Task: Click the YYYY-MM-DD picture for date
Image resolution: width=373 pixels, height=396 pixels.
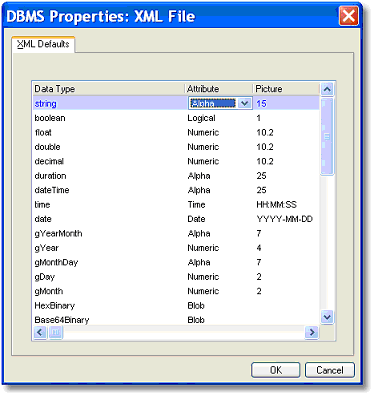Action: (285, 219)
